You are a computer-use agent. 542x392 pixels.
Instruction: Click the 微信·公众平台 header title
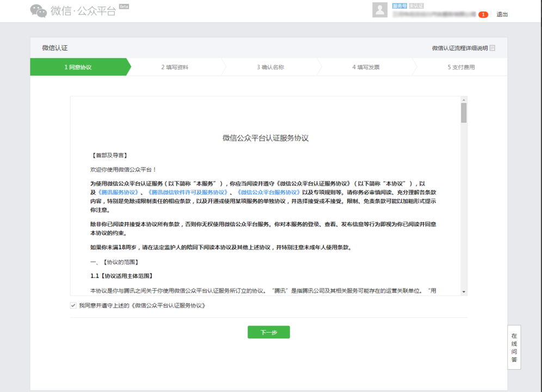coord(83,11)
